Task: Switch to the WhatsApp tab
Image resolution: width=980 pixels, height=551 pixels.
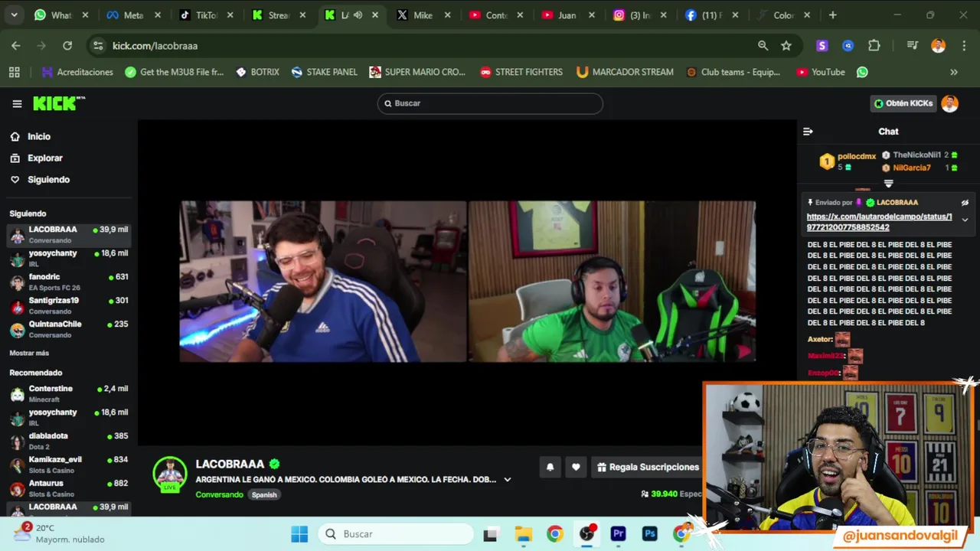Action: point(61,15)
